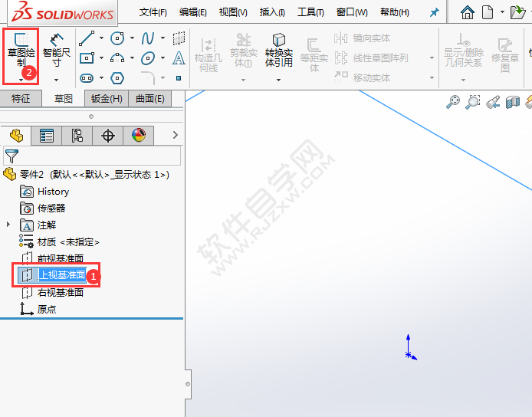Screen dimensions: 532x417
Task: Click the feature tree filter field
Action: (x=92, y=156)
